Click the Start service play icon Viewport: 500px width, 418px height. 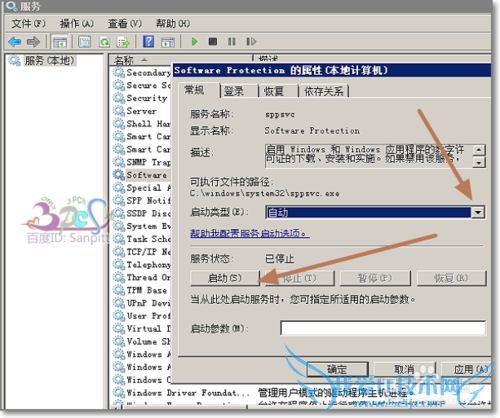194,42
